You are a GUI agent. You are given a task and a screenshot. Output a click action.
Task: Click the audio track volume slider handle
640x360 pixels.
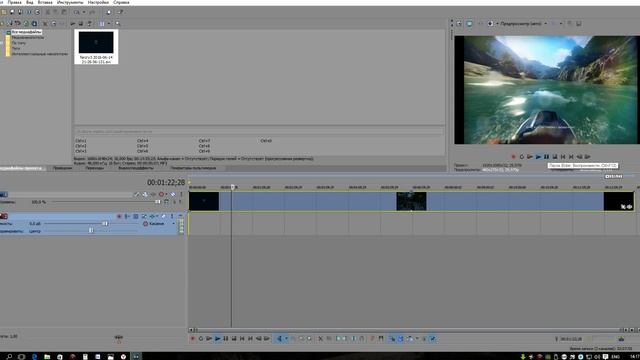[105, 224]
